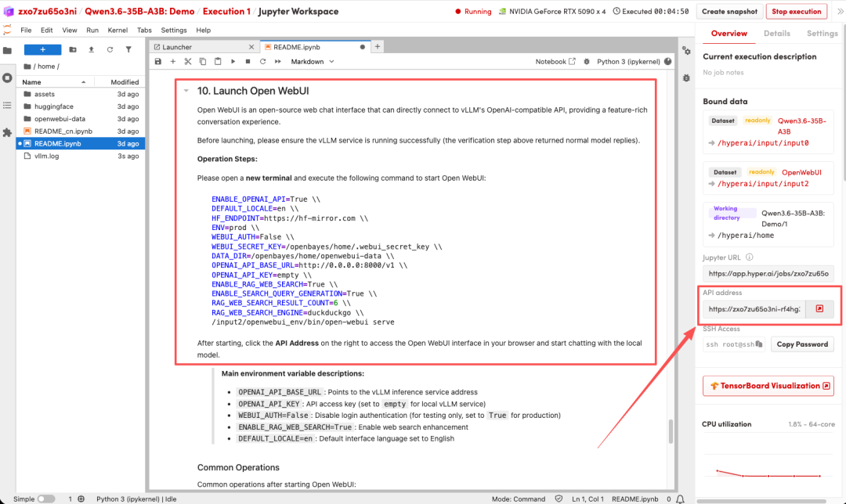Switch to the Details tab
846x504 pixels.
(776, 34)
